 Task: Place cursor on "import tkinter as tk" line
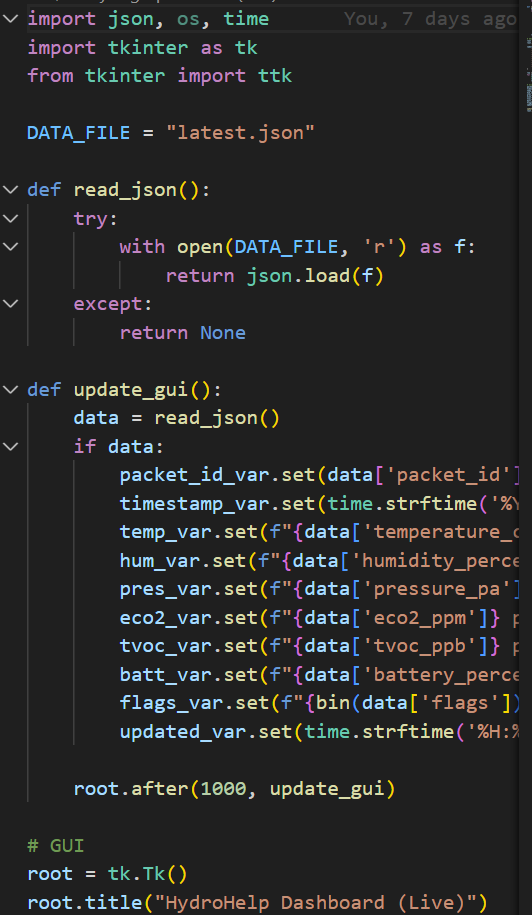(142, 48)
